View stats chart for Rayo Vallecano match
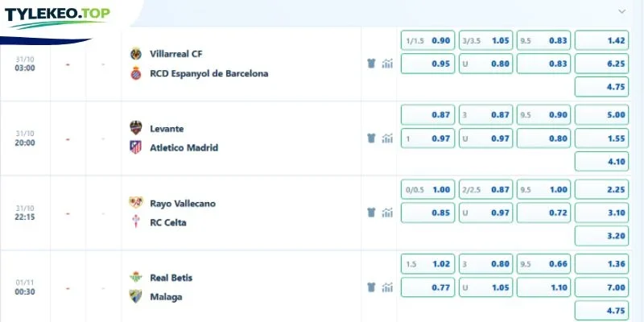 click(387, 213)
